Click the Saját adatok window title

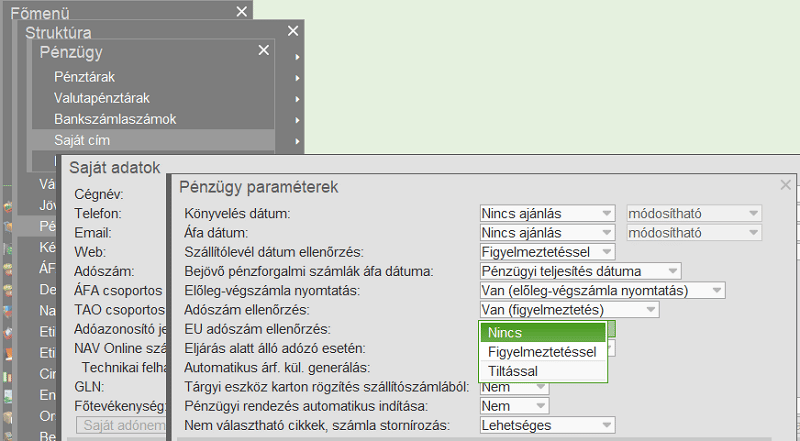click(x=114, y=167)
